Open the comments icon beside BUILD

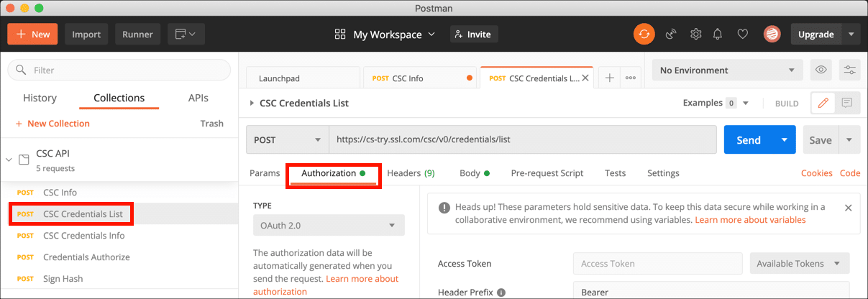[x=847, y=103]
